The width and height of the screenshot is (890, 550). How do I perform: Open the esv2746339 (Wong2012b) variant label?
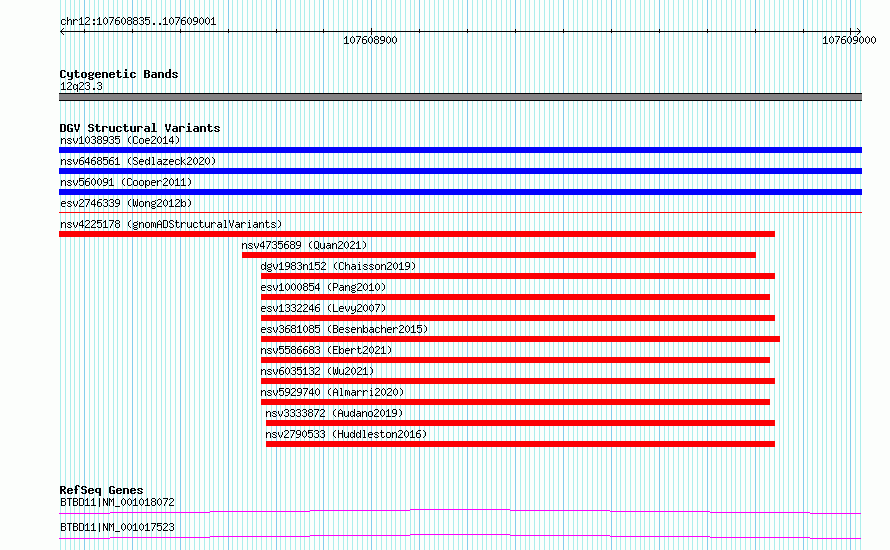[126, 203]
